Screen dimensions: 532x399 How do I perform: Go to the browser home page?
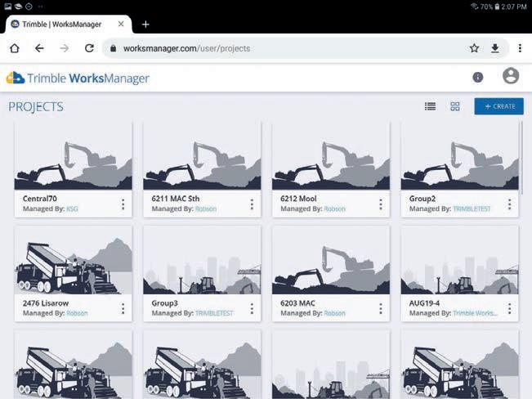(15, 48)
